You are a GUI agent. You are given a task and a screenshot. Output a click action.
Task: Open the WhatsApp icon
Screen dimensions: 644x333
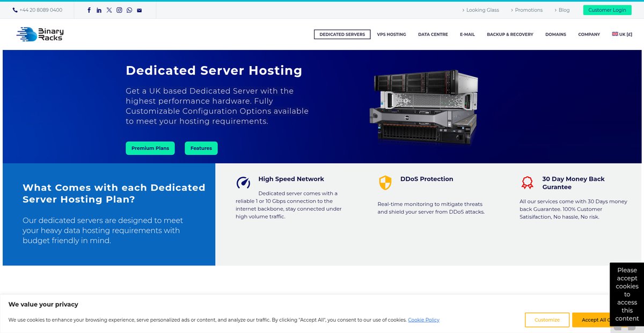pos(129,10)
